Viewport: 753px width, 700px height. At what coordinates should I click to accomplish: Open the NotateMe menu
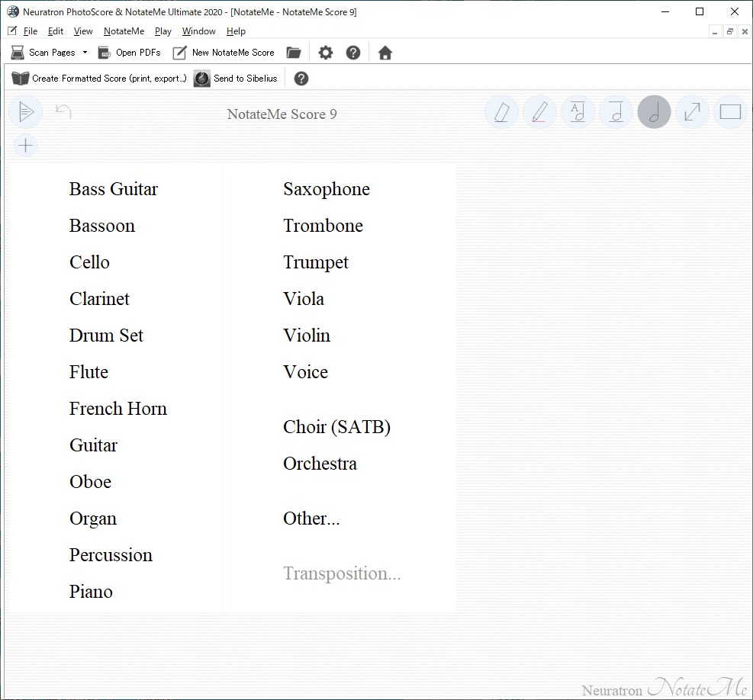click(x=124, y=31)
